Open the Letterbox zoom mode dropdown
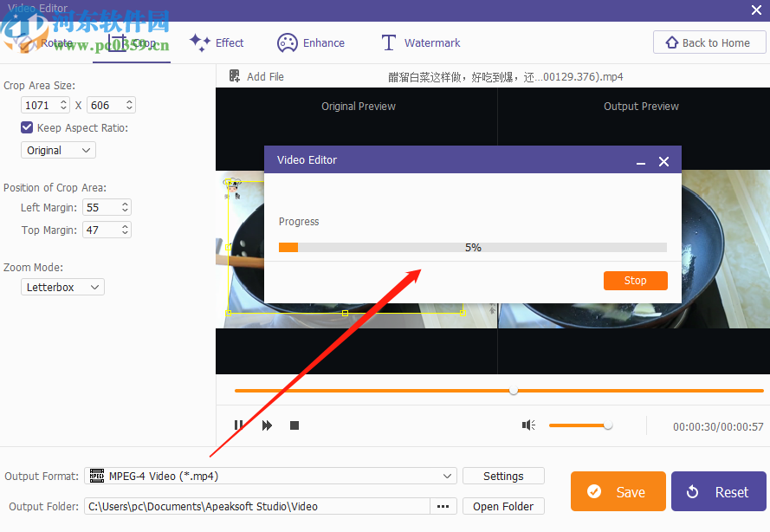770x532 pixels. point(62,287)
